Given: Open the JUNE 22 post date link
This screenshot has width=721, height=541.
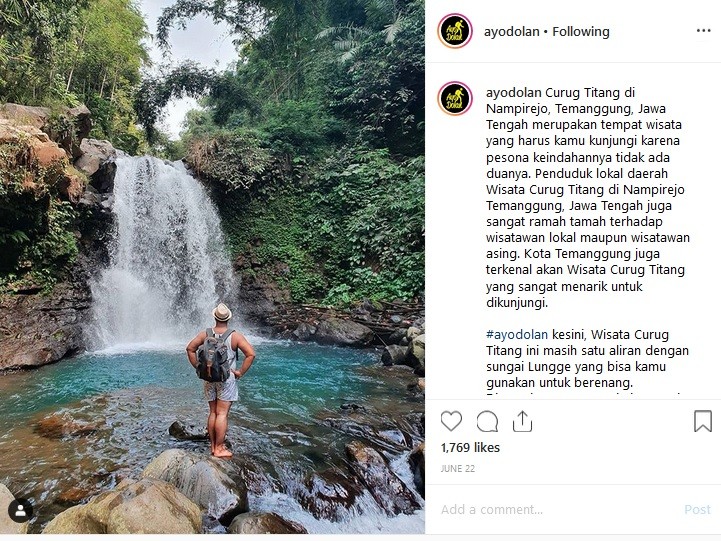Looking at the screenshot, I should pyautogui.click(x=458, y=469).
